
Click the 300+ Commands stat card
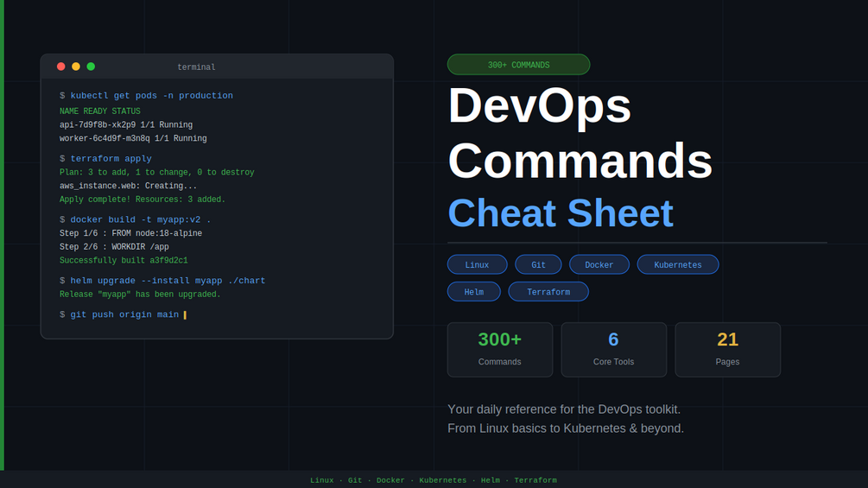pyautogui.click(x=500, y=350)
